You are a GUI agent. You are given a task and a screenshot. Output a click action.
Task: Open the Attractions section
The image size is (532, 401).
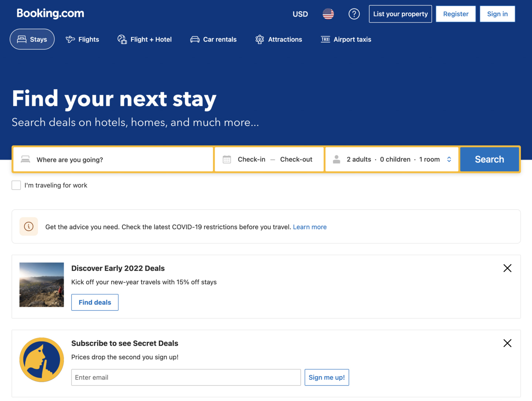(x=284, y=39)
